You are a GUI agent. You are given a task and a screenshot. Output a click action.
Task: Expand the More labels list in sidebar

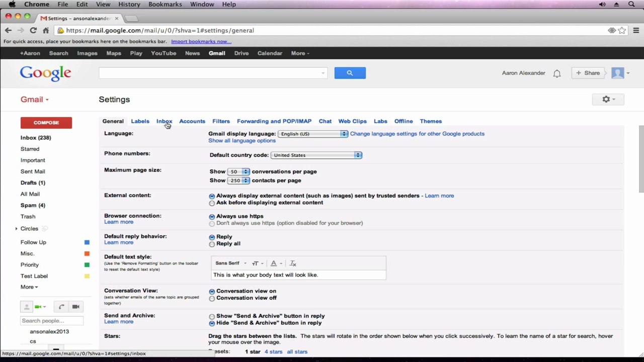(29, 287)
